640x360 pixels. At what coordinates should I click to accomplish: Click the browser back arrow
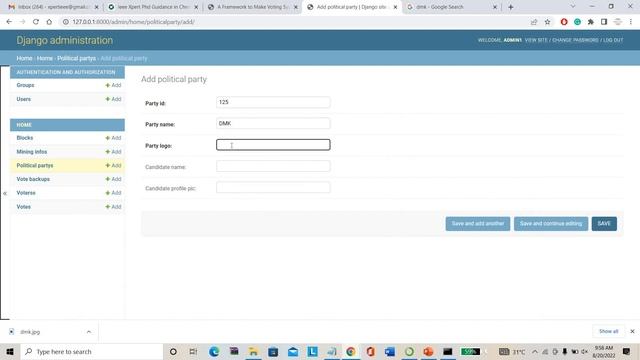9,22
